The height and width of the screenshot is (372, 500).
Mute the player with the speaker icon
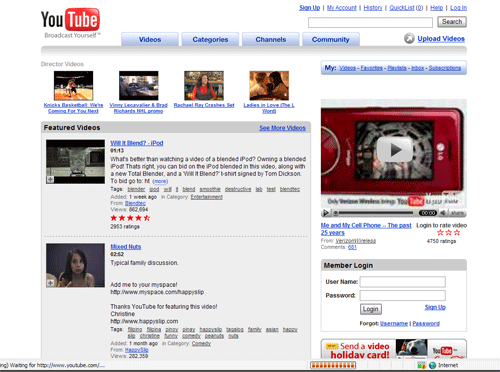443,213
